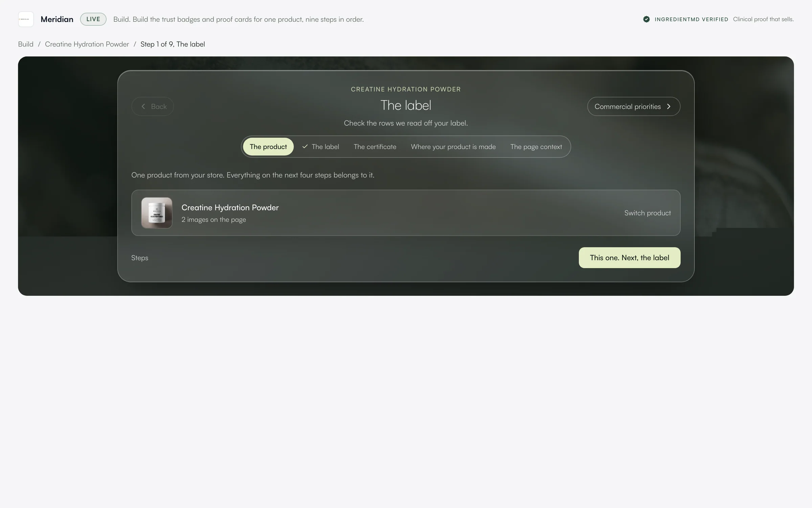Screen dimensions: 812x508
Task: Click Switch product link
Action: click(648, 213)
